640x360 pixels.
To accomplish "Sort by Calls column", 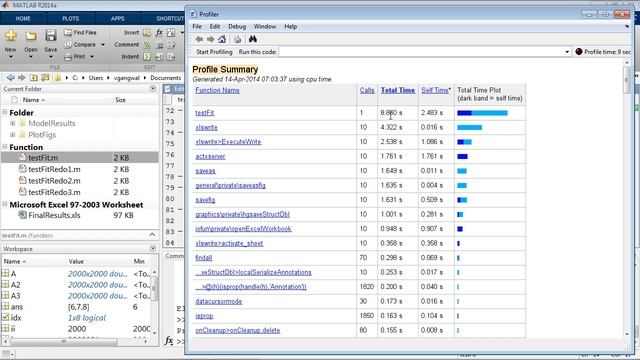I will [x=367, y=90].
